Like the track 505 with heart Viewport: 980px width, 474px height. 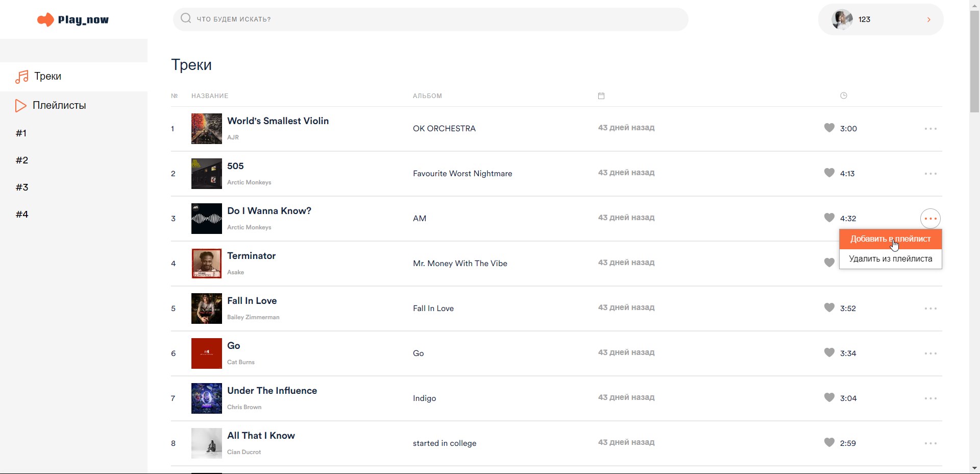pyautogui.click(x=829, y=173)
